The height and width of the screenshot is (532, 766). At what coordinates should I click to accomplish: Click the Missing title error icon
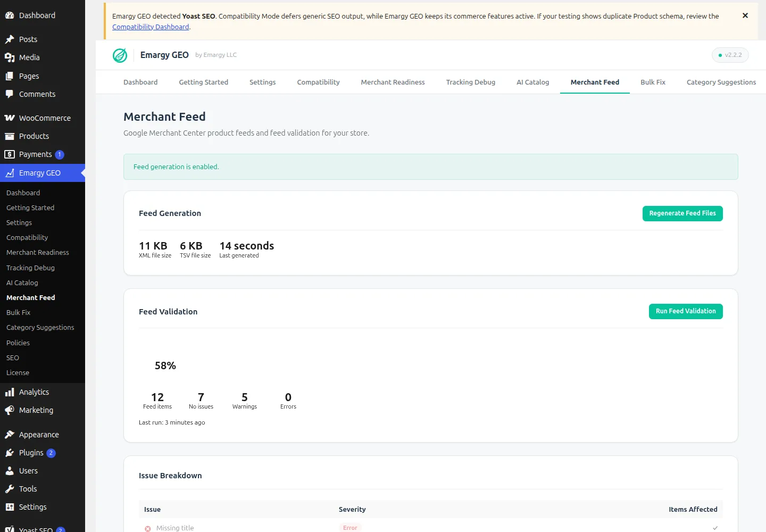[x=148, y=528]
